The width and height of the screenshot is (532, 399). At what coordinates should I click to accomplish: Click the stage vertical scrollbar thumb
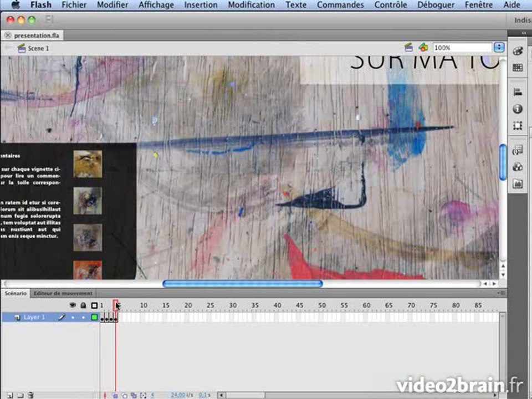coord(503,162)
